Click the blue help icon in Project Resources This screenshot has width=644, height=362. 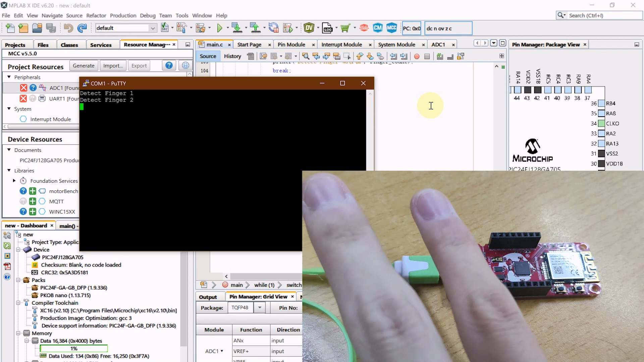click(169, 65)
